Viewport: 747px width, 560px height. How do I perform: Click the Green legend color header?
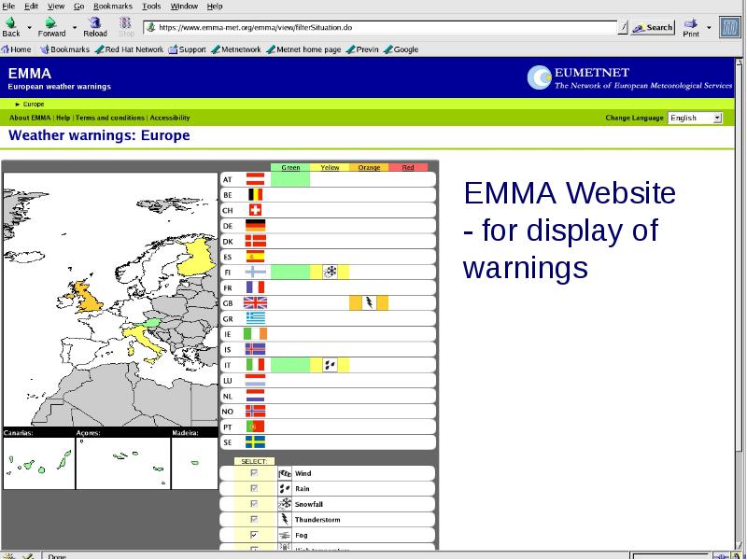290,167
